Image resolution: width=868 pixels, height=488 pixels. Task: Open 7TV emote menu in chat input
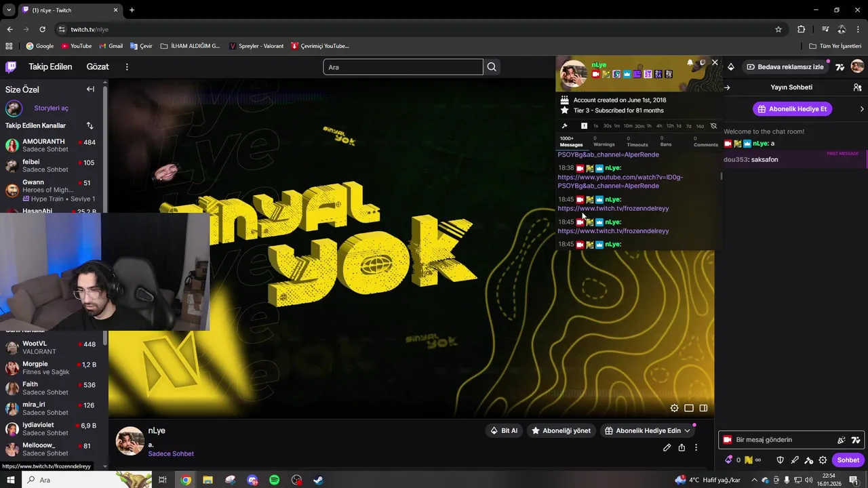tap(856, 440)
